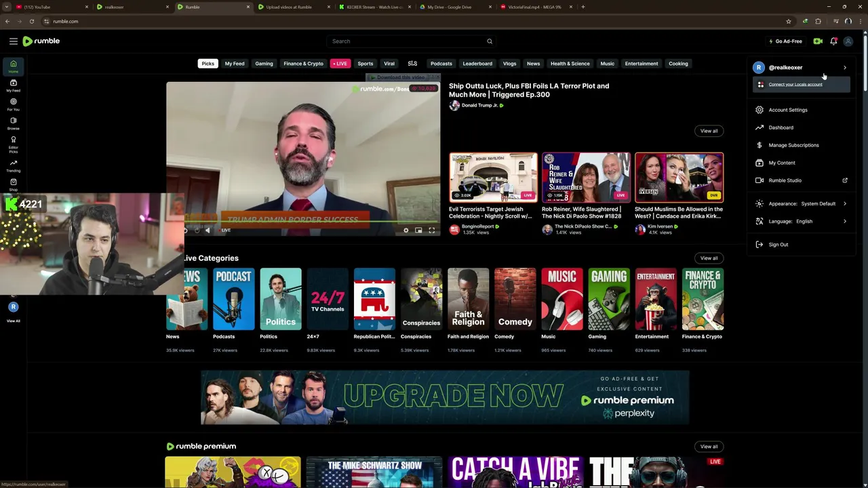868x488 pixels.
Task: Open Browse in the left sidebar
Action: (x=13, y=123)
